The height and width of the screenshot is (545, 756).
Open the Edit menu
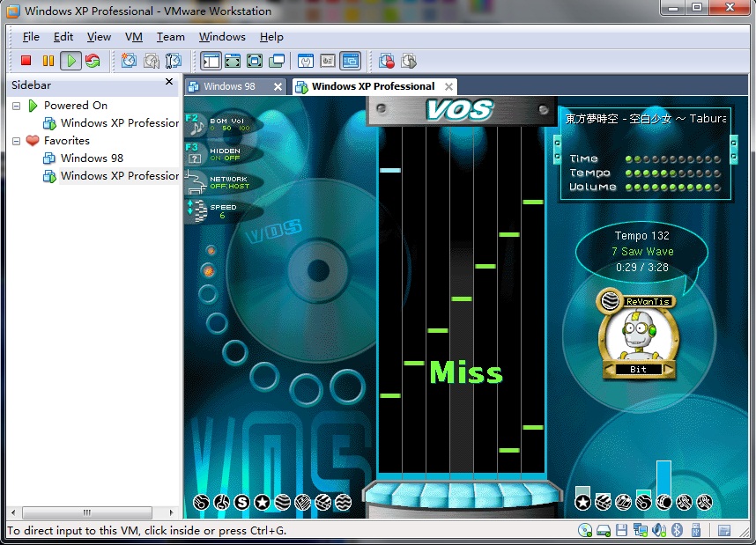pos(63,37)
